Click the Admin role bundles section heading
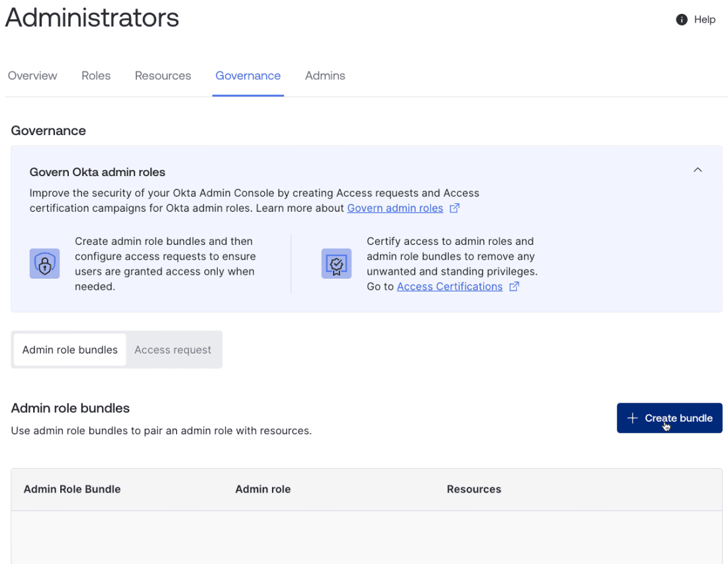 tap(70, 408)
